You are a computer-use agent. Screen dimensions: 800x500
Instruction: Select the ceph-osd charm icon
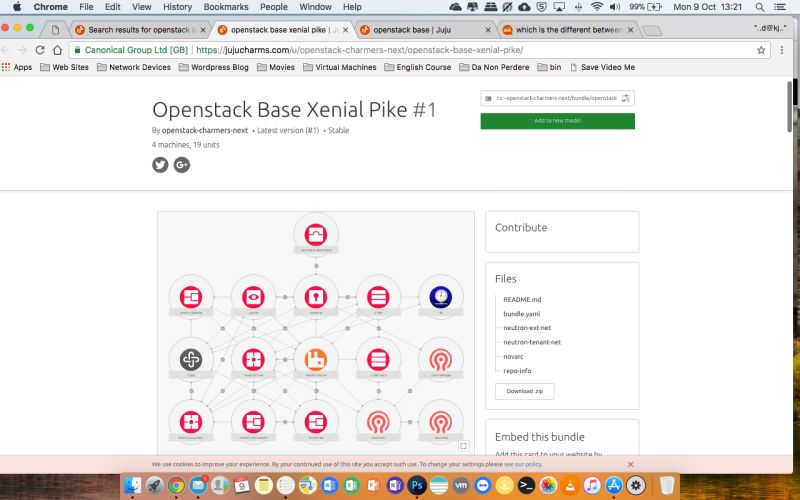point(441,422)
